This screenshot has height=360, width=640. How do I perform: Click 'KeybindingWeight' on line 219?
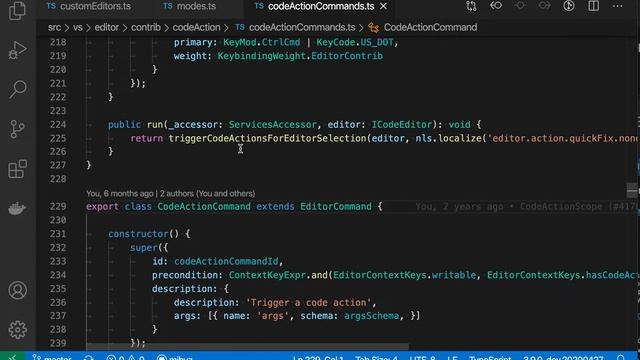[x=262, y=56]
